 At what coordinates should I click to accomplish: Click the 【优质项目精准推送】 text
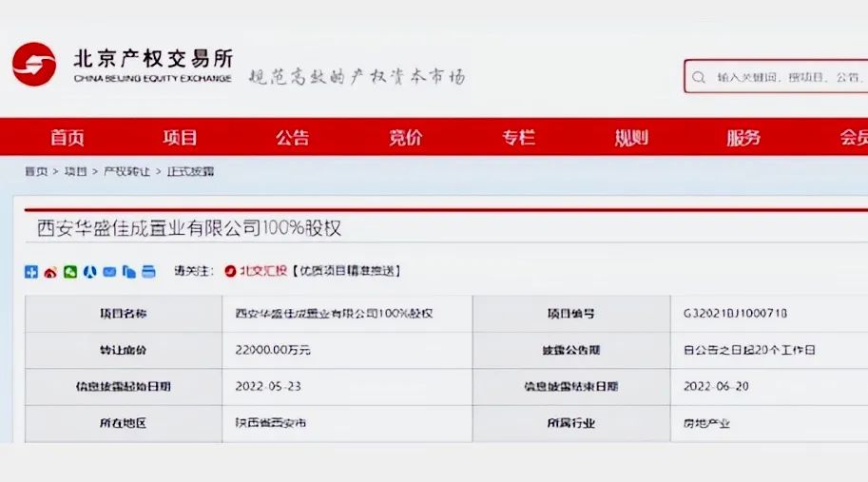(x=347, y=271)
